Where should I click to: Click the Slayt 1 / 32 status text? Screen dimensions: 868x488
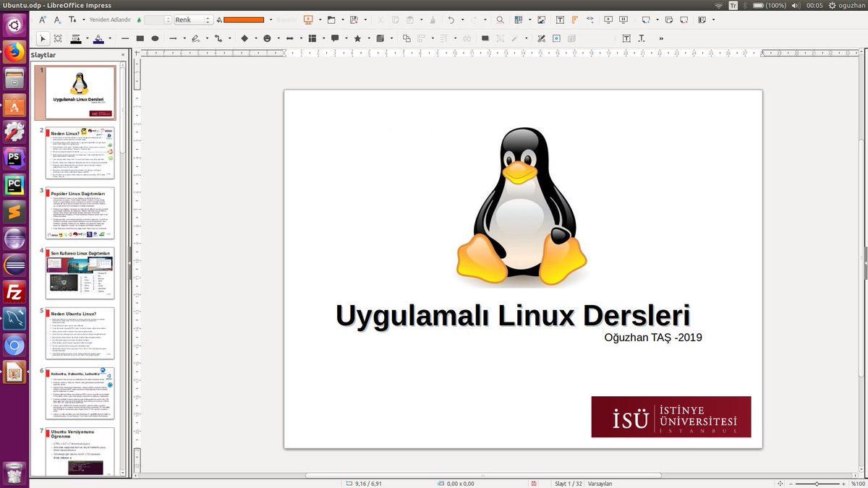(568, 483)
